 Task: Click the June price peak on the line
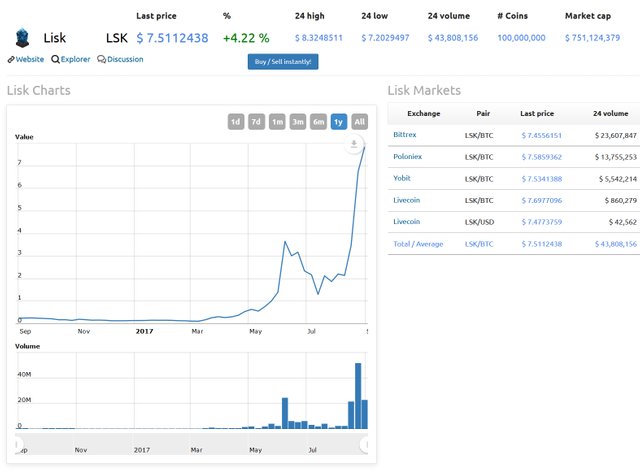click(285, 242)
